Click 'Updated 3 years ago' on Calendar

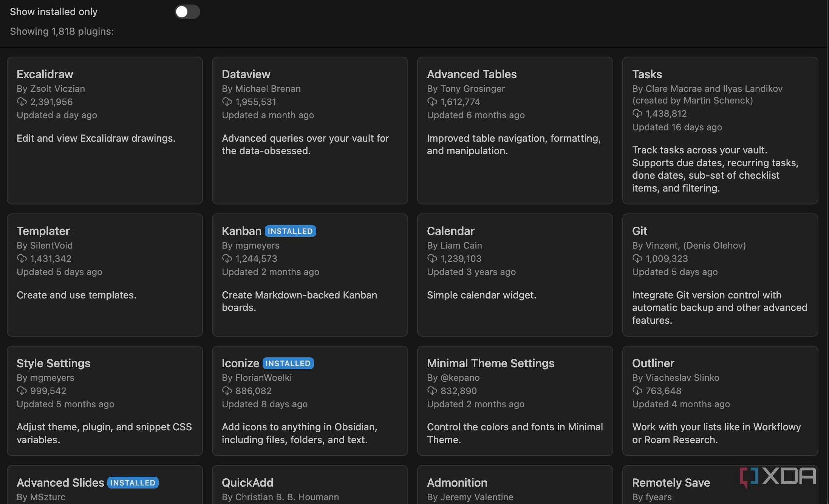(x=471, y=272)
